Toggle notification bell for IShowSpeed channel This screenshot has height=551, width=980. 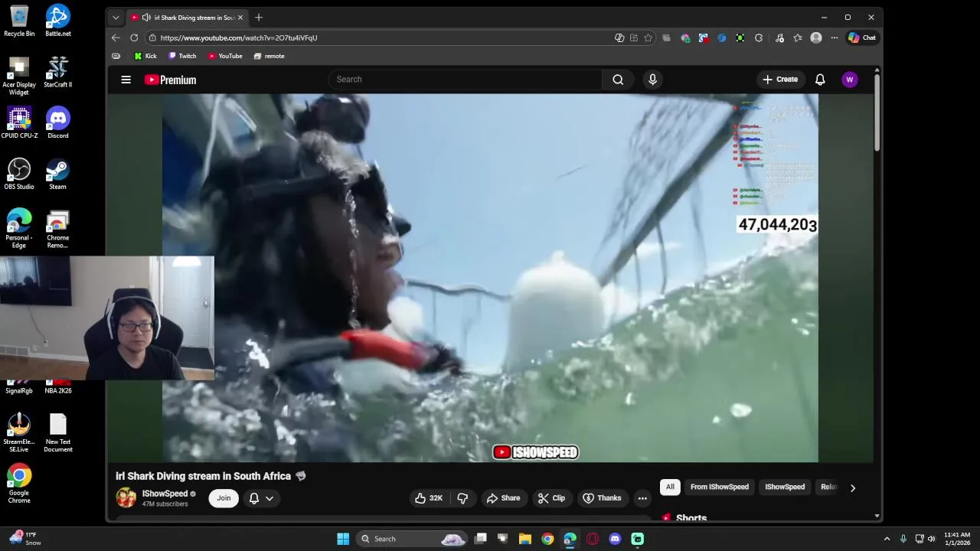[254, 498]
